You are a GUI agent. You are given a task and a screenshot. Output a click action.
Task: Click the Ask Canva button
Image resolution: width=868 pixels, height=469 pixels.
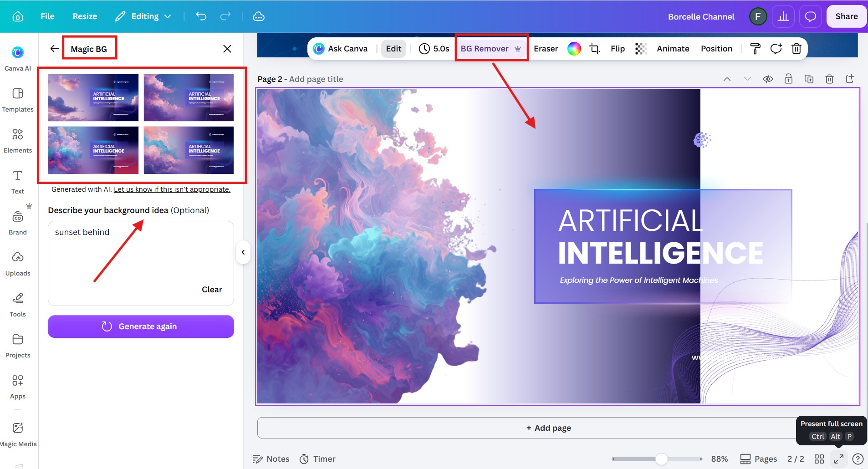pyautogui.click(x=341, y=49)
